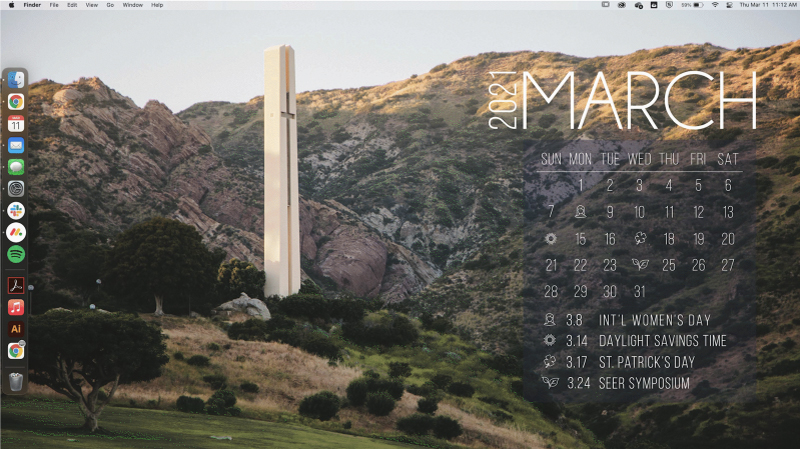Open Messages from the Dock
The height and width of the screenshot is (449, 800).
pyautogui.click(x=16, y=167)
